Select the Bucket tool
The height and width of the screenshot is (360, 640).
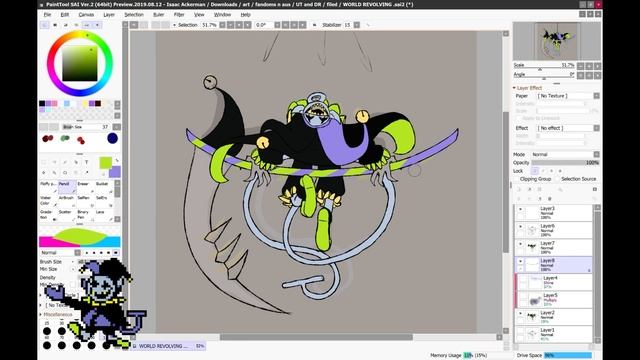(x=104, y=187)
